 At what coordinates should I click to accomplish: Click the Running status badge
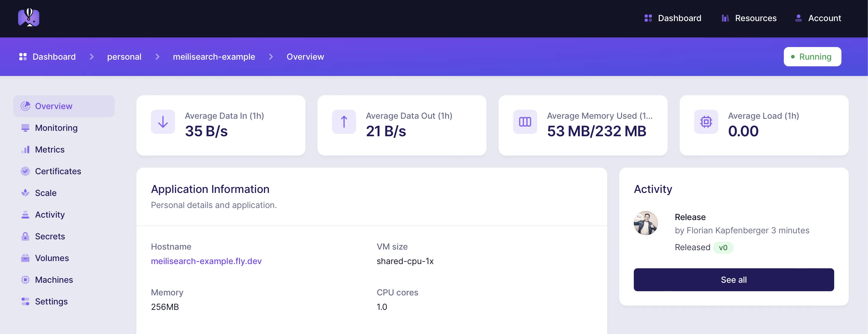812,57
